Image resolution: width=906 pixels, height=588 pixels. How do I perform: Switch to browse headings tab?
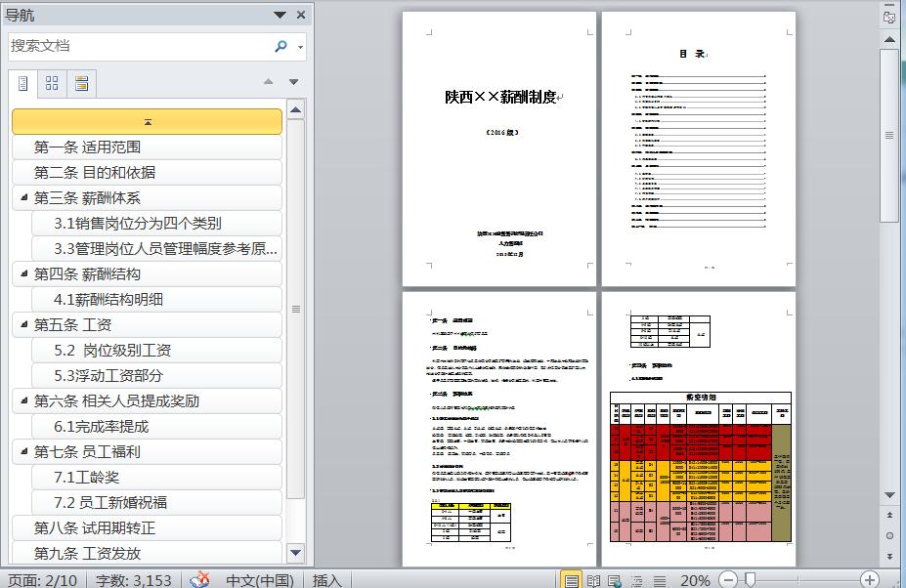23,83
